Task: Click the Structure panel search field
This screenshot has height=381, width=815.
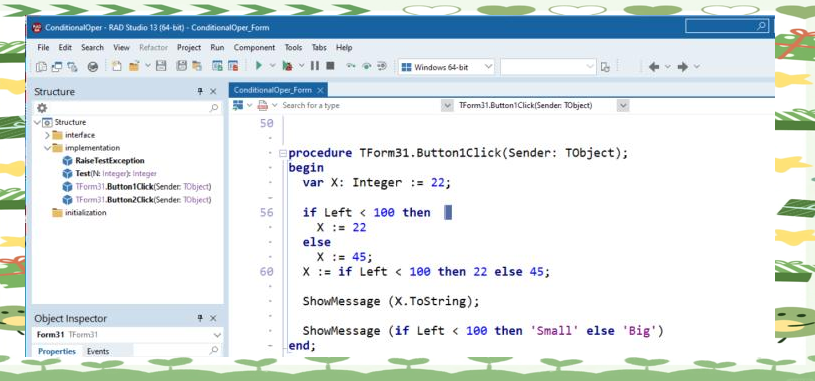Action: [x=127, y=108]
